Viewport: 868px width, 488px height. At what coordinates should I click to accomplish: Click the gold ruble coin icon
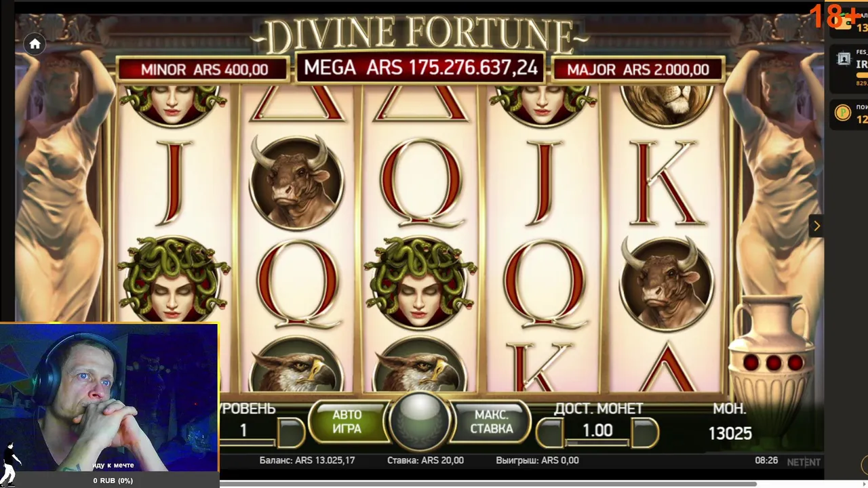843,113
